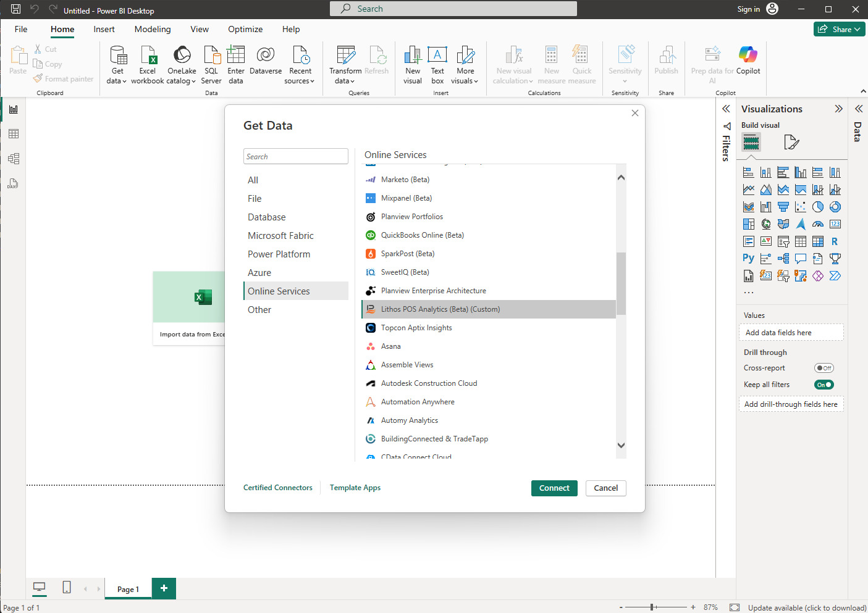Select the Pie chart visual

818,207
